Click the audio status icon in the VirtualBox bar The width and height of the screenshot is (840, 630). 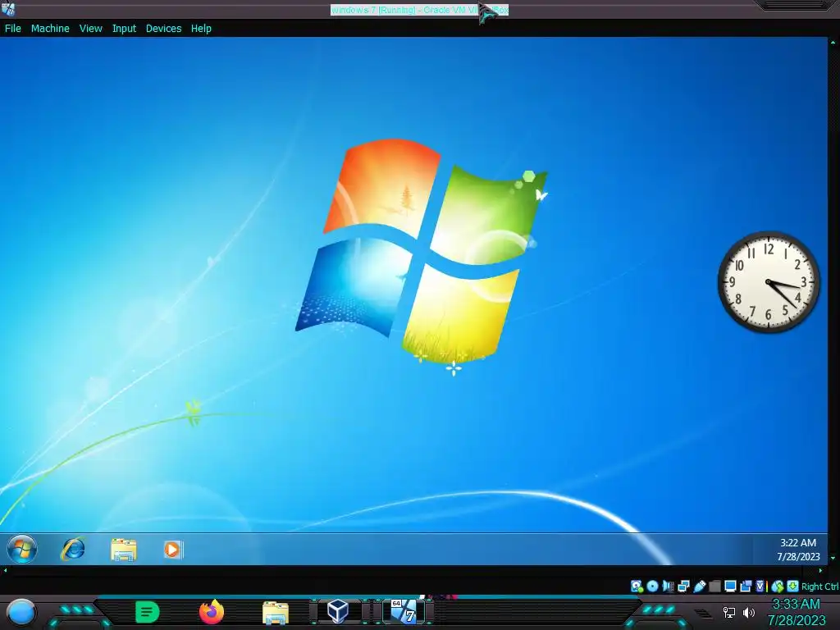(668, 586)
